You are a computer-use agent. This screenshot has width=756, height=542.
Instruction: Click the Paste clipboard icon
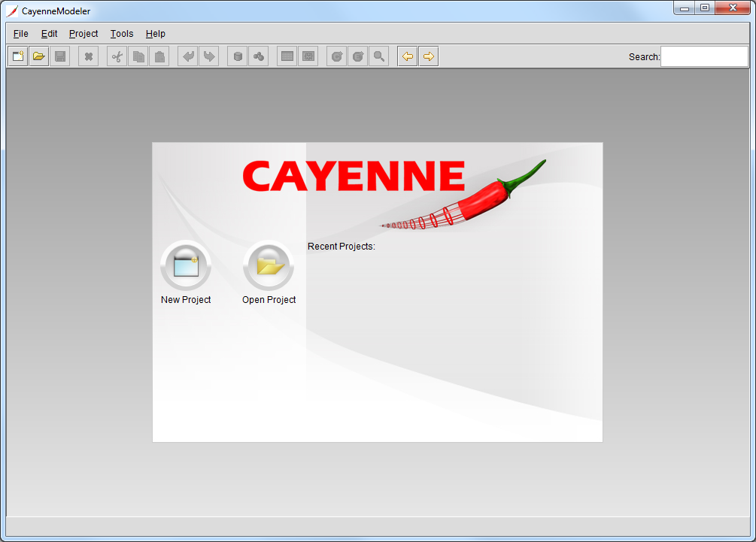(159, 56)
